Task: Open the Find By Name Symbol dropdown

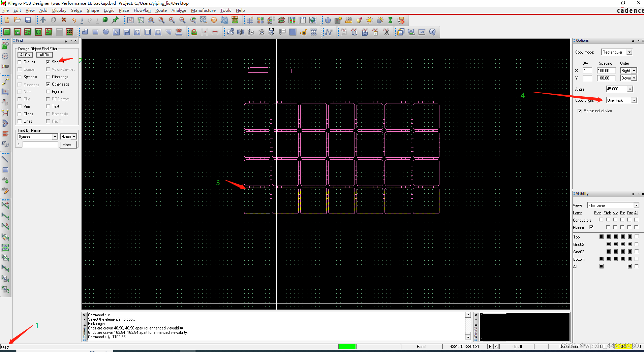Action: click(55, 137)
